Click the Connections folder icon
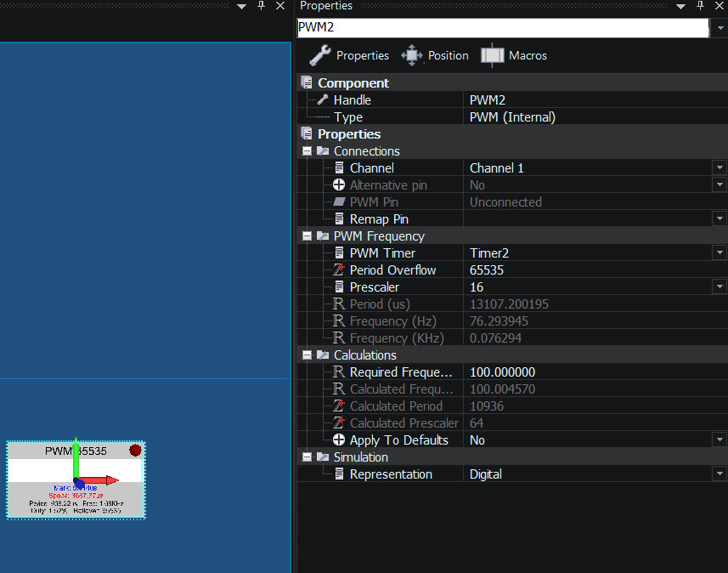Viewport: 728px width, 573px height. coord(323,151)
